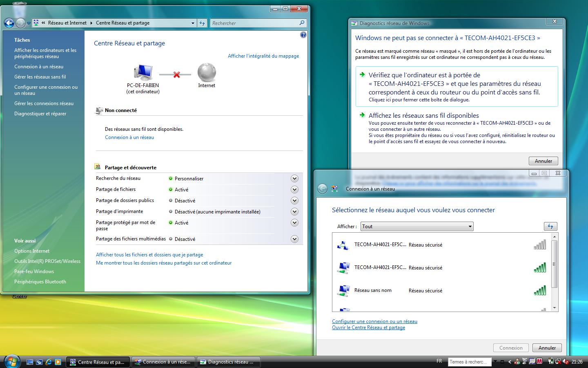
Task: Click the Internet globe icon
Action: (x=207, y=72)
